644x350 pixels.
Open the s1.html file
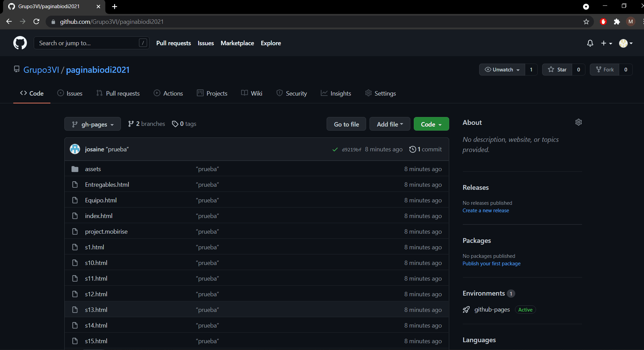click(x=95, y=247)
